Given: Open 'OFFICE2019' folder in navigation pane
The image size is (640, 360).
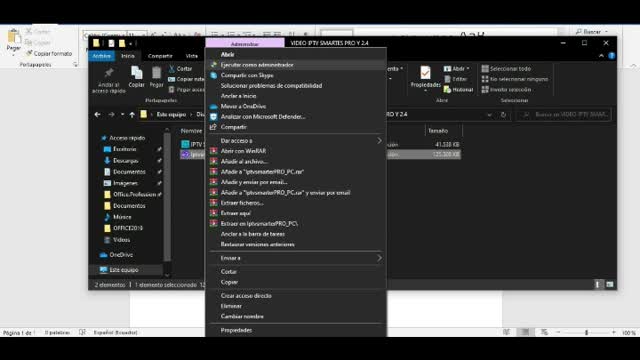Looking at the screenshot, I should 124,228.
